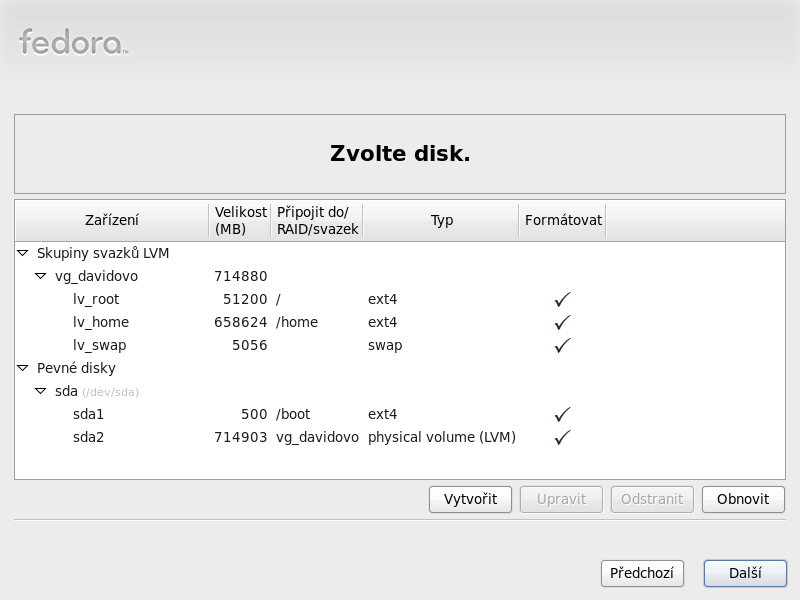Select the sda1 partition row

click(x=88, y=414)
